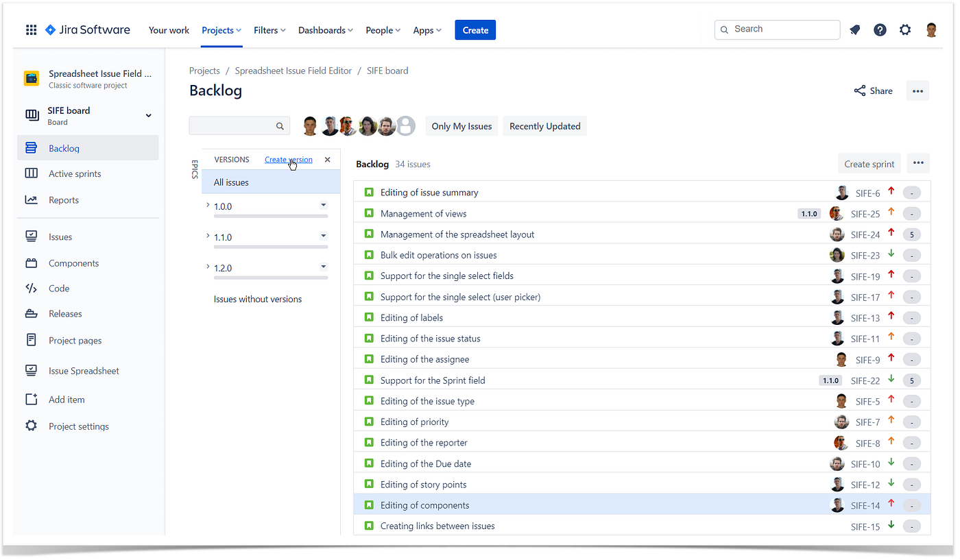Select Issues without versions filter
This screenshot has width=960, height=560.
(258, 299)
